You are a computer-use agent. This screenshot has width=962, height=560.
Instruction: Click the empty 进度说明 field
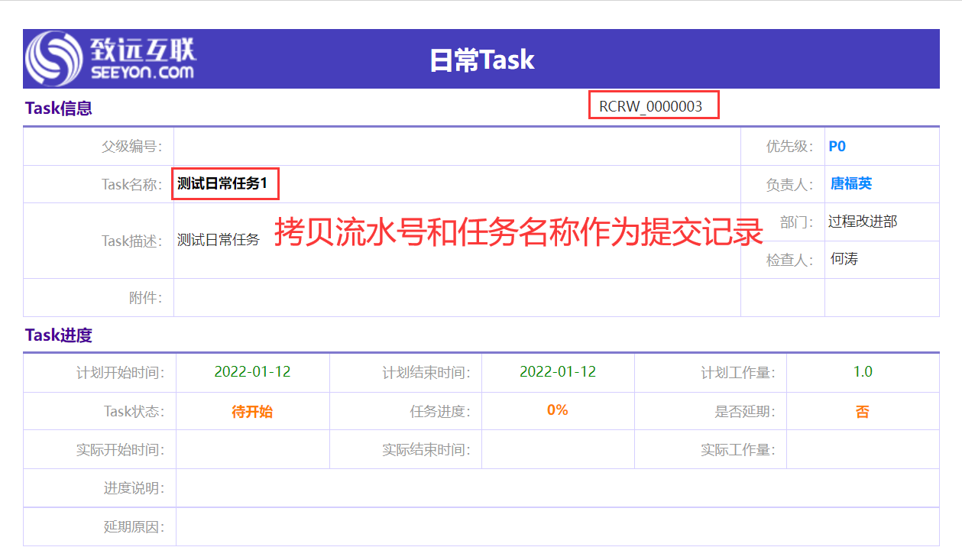tap(558, 488)
